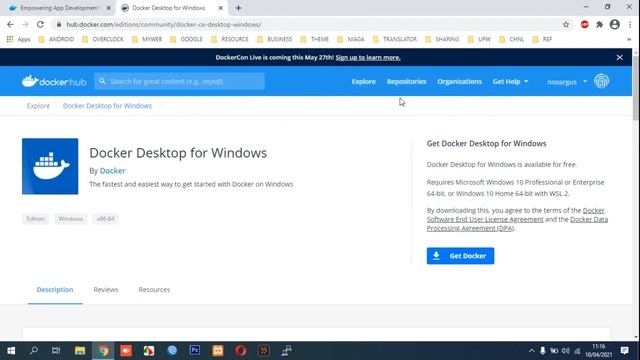Open the ANDROID bookmark folder
Viewport: 640px width, 360px height.
(x=56, y=39)
